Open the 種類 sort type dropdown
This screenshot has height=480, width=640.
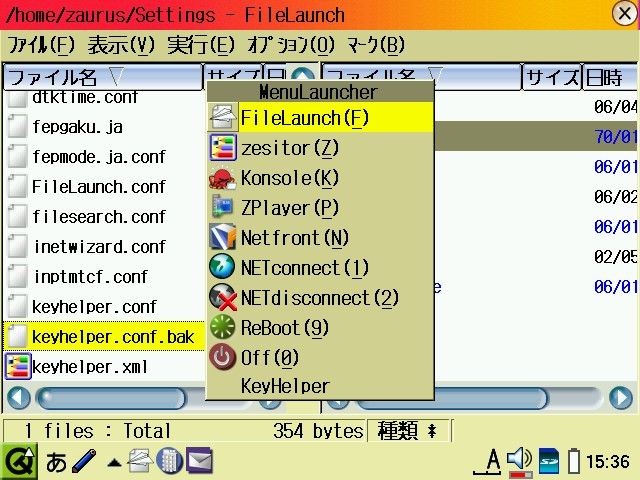409,430
